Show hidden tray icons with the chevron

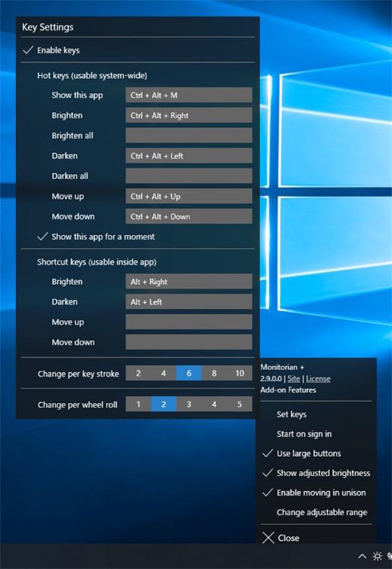pyautogui.click(x=362, y=557)
